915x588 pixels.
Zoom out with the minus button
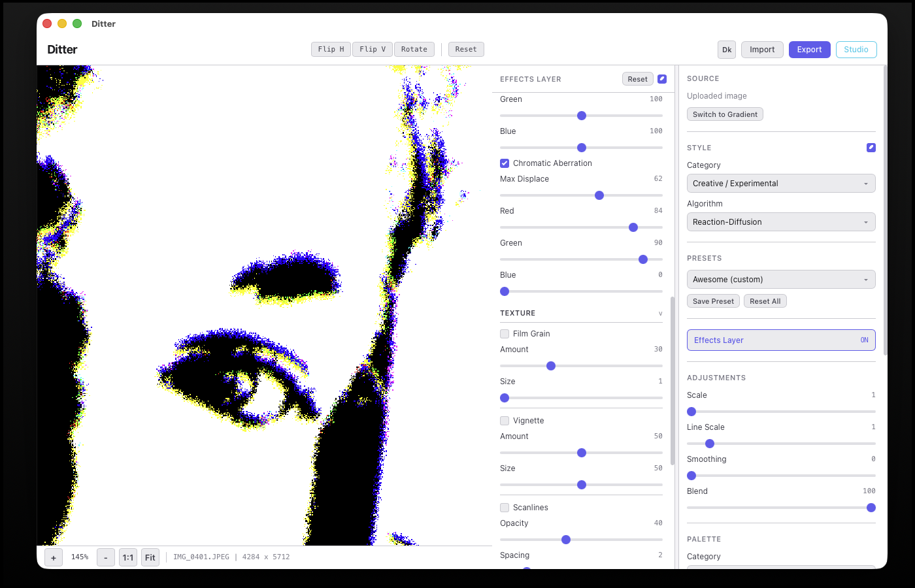[106, 557]
